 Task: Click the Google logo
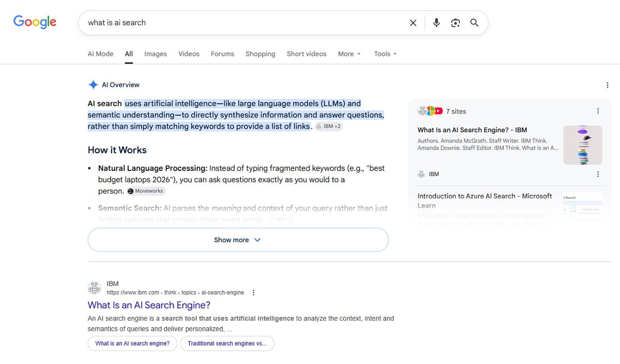pos(35,22)
